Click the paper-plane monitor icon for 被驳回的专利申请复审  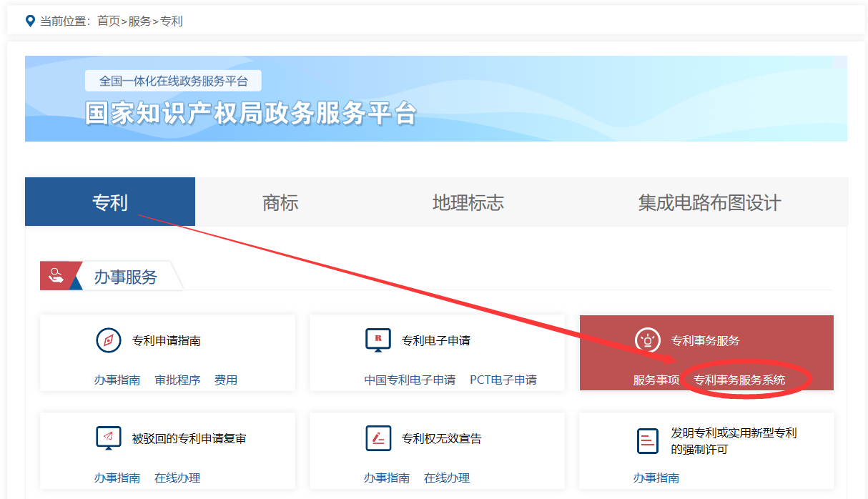[x=109, y=438]
